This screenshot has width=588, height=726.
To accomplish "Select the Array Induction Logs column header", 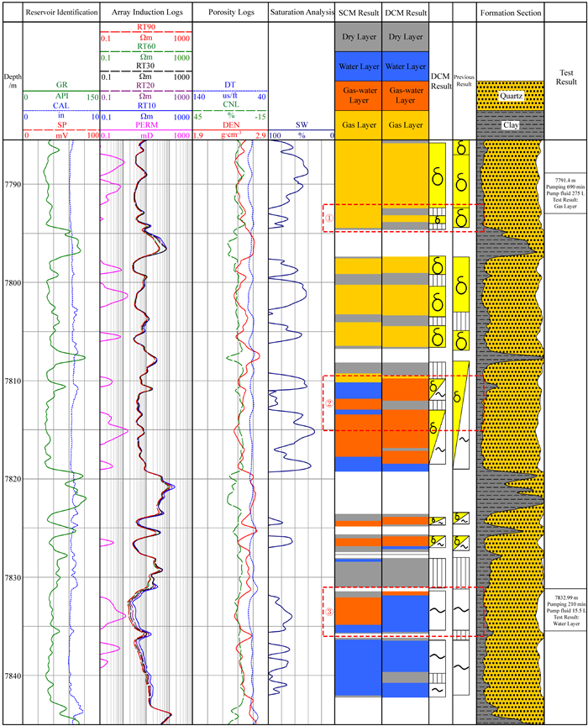I will point(146,13).
